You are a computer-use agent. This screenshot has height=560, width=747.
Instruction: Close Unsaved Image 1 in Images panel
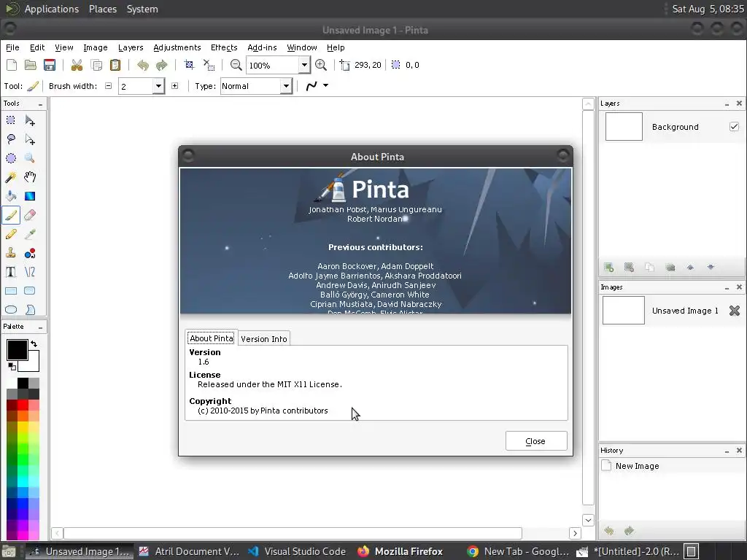pos(735,311)
